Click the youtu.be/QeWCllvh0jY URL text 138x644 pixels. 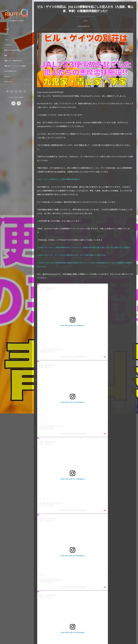[x=50, y=92]
